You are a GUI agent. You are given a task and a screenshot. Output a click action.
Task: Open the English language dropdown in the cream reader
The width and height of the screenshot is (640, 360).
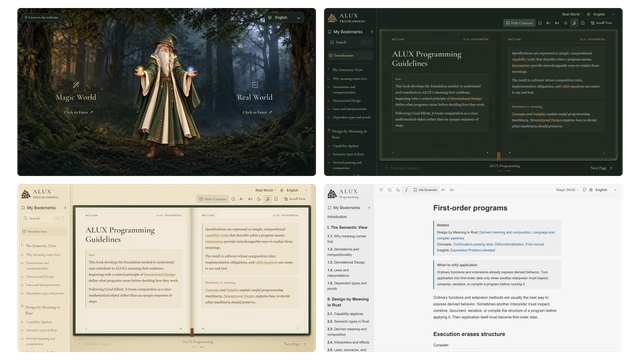[x=294, y=190]
